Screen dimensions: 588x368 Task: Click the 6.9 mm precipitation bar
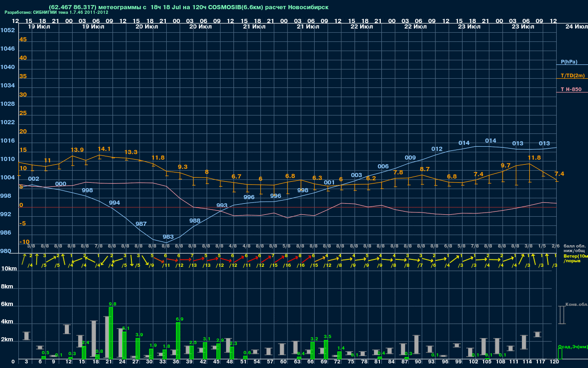click(x=178, y=340)
